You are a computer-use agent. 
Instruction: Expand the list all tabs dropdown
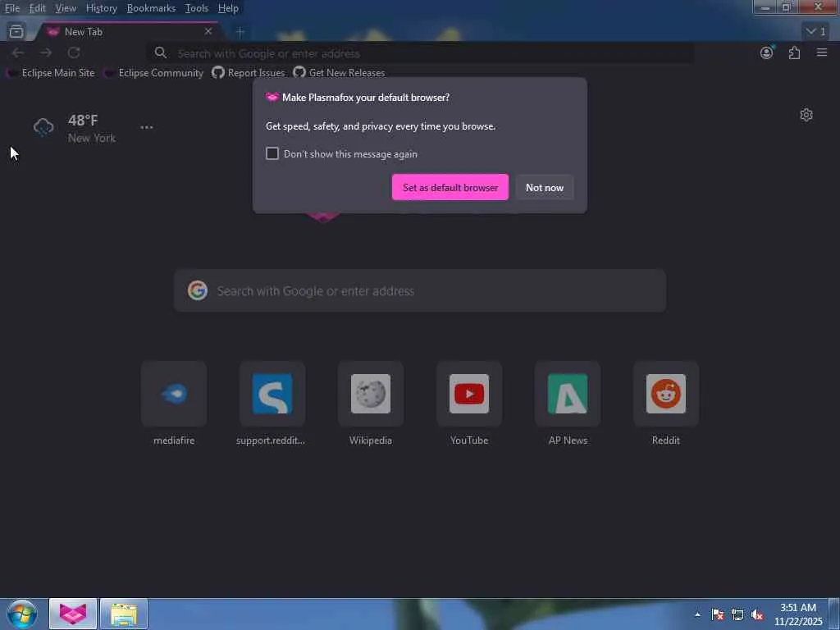pos(816,32)
